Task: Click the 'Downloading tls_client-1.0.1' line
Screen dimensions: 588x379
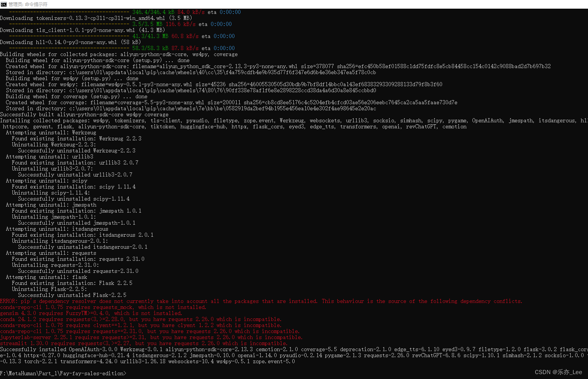Action: tap(82, 30)
